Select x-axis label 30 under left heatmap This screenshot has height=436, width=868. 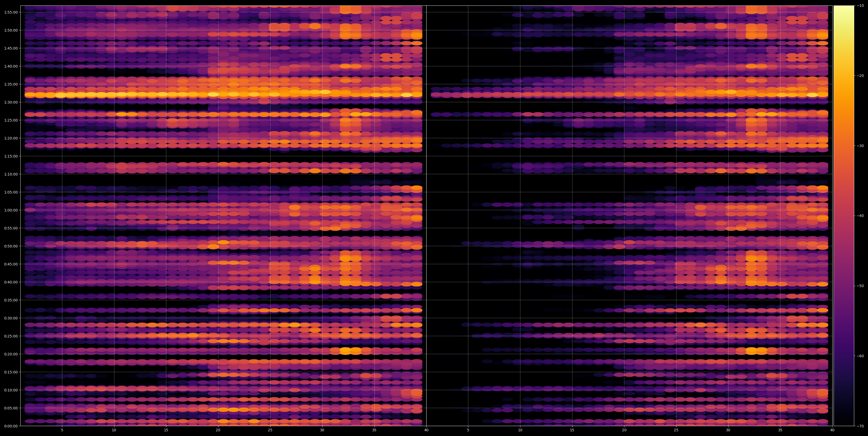click(322, 430)
